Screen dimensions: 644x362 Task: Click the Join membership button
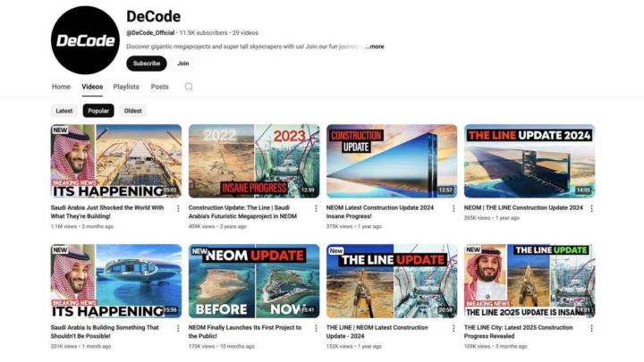(183, 63)
